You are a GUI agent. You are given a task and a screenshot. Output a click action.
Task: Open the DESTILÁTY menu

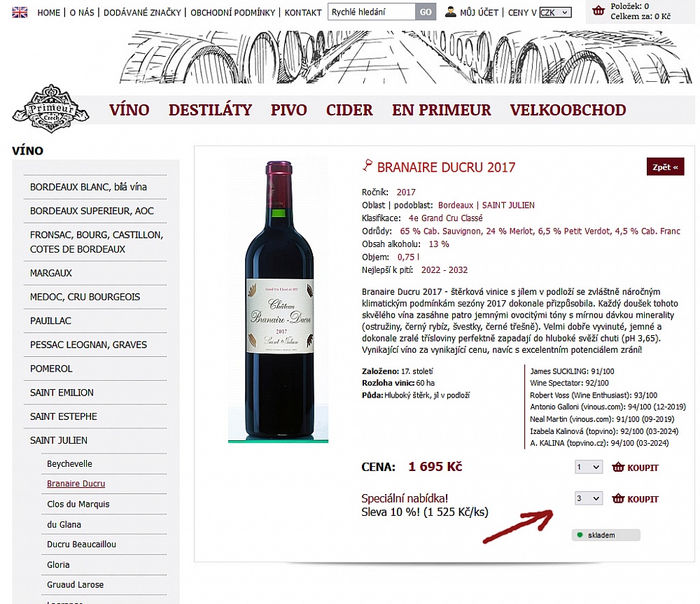[x=210, y=110]
